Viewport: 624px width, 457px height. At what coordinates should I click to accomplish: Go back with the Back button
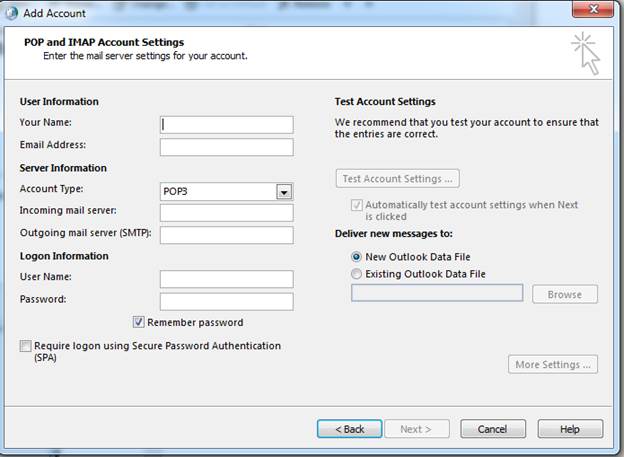(x=350, y=429)
